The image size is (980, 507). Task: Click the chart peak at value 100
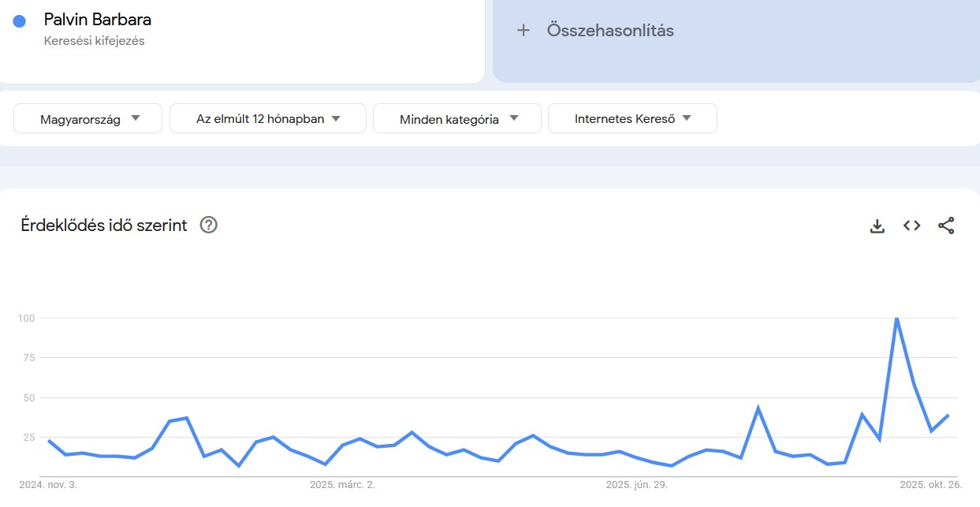(896, 319)
